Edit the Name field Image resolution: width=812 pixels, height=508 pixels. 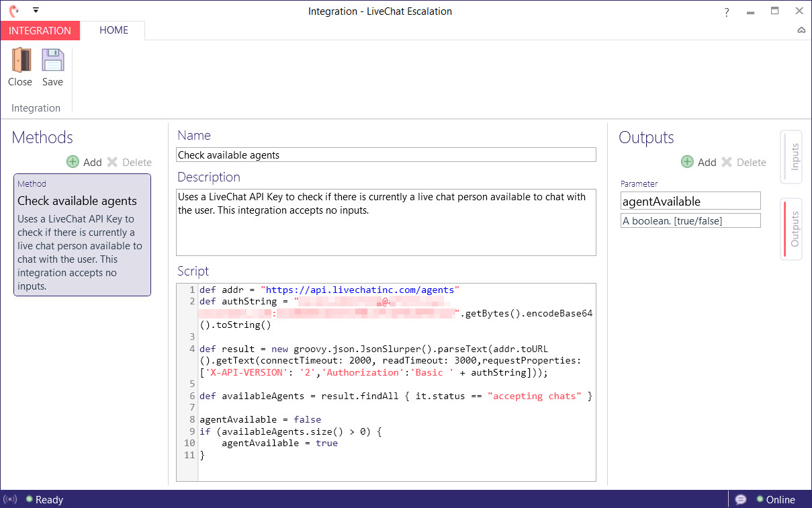386,155
